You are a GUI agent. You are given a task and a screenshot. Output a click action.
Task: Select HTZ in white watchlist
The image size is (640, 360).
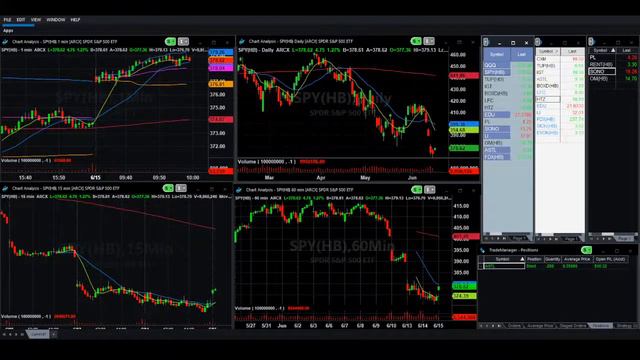548,99
